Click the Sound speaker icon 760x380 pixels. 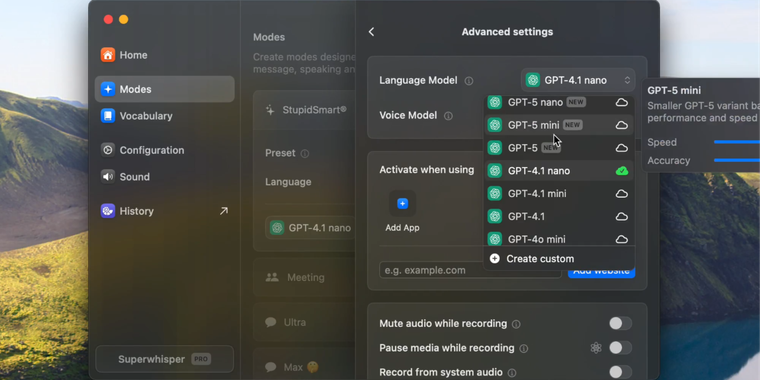pyautogui.click(x=108, y=176)
